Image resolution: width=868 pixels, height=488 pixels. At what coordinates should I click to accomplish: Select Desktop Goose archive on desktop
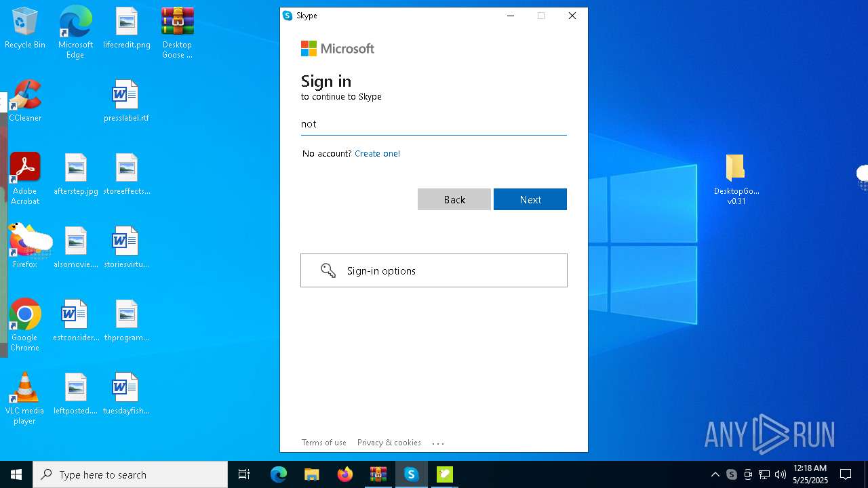coord(177,33)
